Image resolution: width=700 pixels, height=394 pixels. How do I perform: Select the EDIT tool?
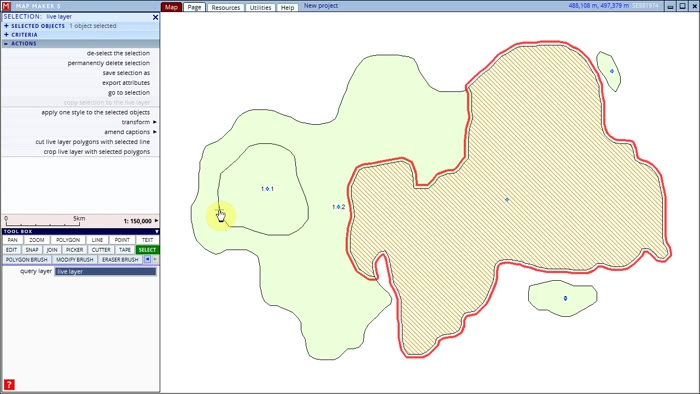[x=12, y=250]
